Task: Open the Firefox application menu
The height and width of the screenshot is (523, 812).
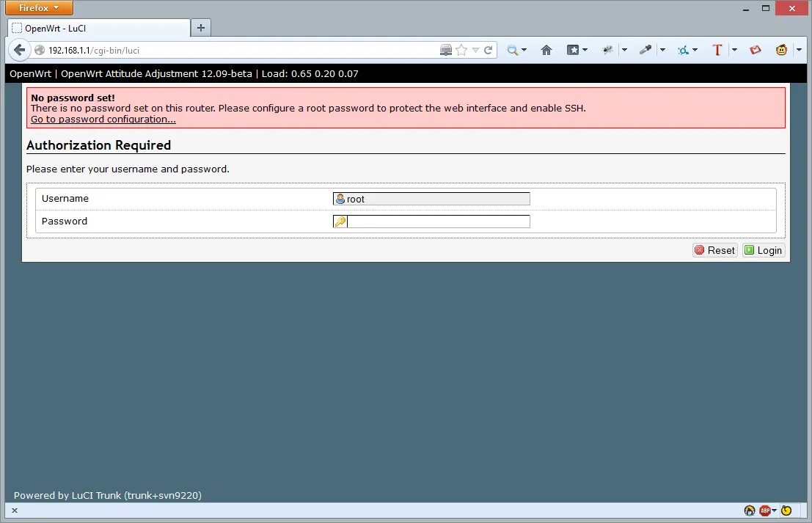Action: coord(40,8)
